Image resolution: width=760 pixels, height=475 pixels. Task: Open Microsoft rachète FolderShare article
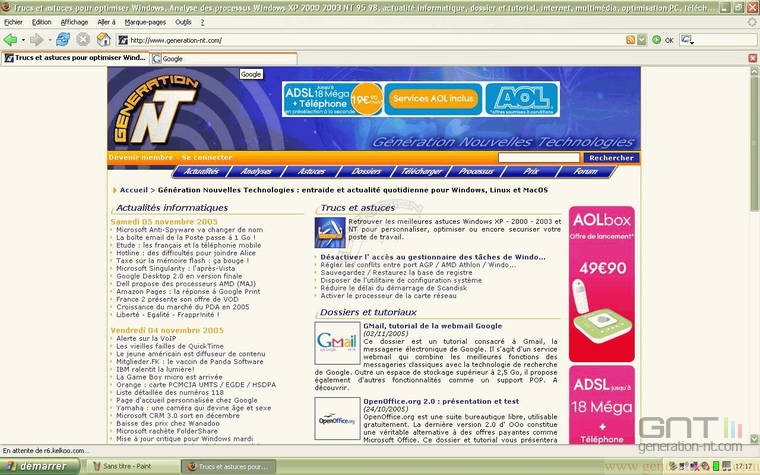(167, 431)
